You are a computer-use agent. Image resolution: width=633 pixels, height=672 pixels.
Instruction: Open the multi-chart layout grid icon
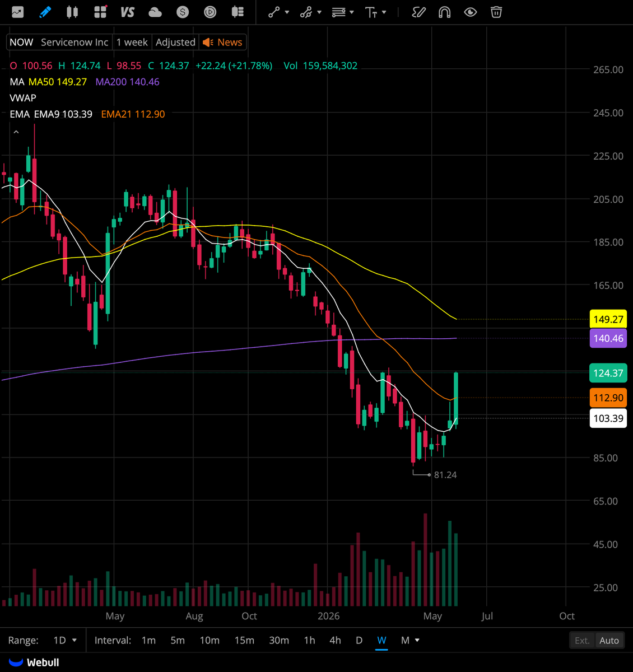[100, 12]
